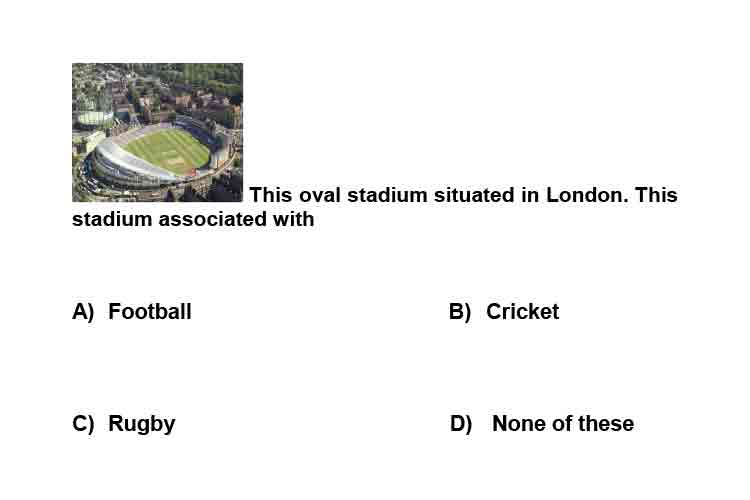
Task: Click the letter label C)
Action: tap(83, 424)
